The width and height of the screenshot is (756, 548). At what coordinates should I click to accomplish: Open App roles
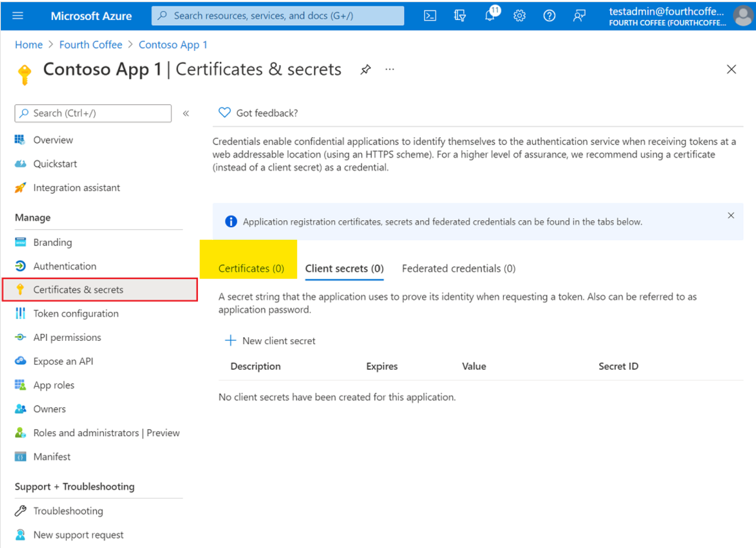(53, 385)
